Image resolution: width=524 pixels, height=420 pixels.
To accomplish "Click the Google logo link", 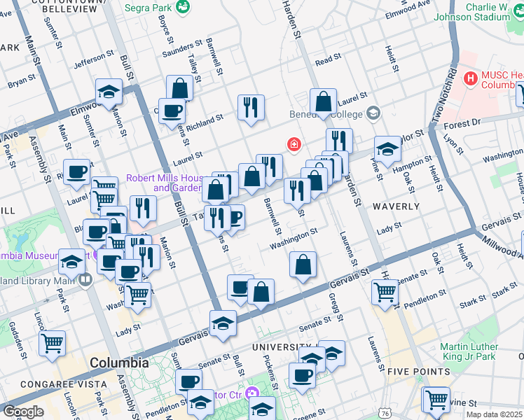I will coord(23,412).
